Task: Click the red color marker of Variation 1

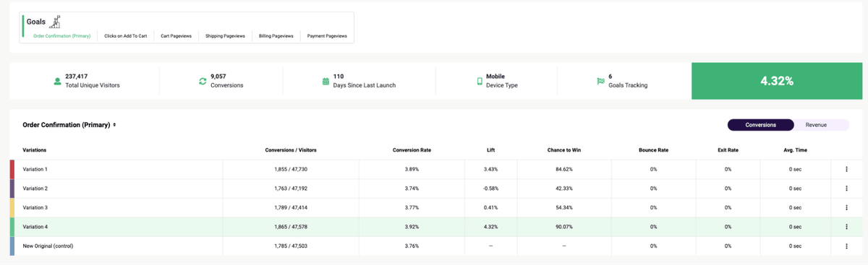Action: click(12, 169)
